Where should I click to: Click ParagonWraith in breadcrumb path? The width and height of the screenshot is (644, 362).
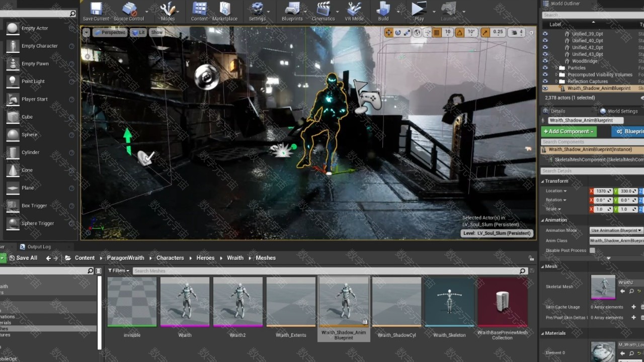[x=126, y=258]
